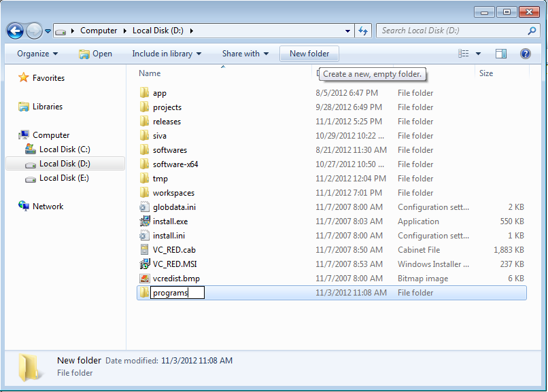Click the Back navigation arrow
The image size is (548, 392).
click(16, 31)
